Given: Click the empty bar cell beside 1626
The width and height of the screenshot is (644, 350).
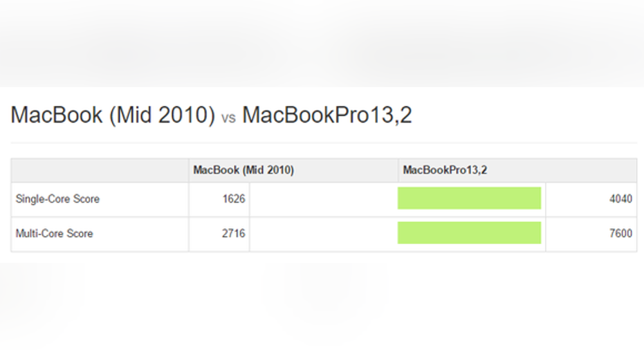Looking at the screenshot, I should (x=322, y=199).
